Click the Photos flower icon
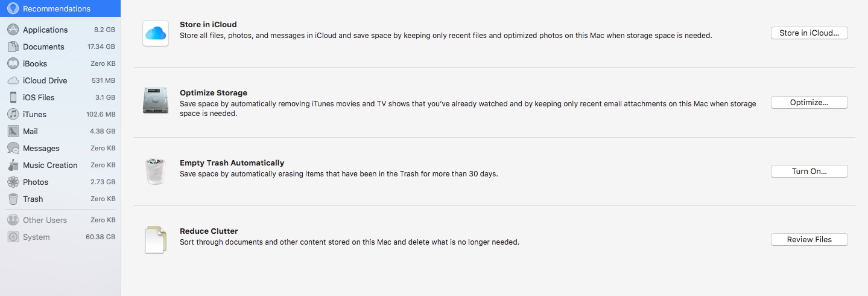 [13, 182]
